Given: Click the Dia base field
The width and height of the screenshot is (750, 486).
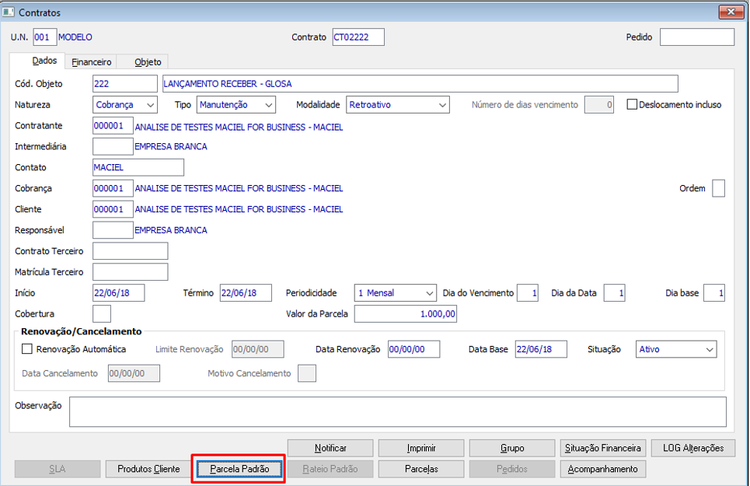Looking at the screenshot, I should (714, 293).
